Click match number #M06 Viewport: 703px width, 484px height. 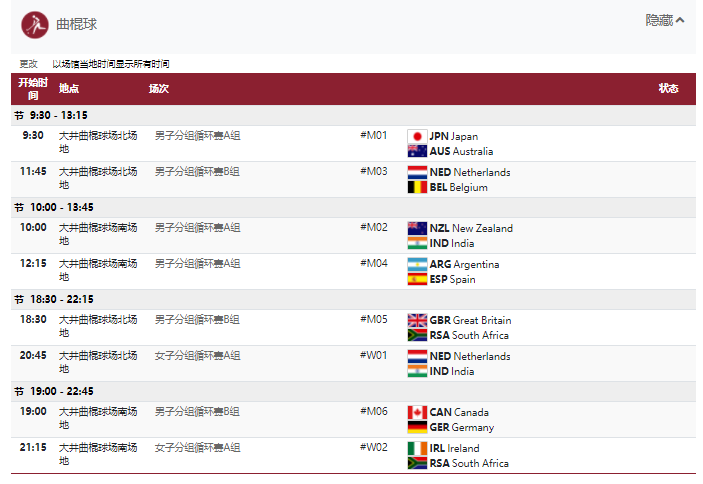(373, 411)
